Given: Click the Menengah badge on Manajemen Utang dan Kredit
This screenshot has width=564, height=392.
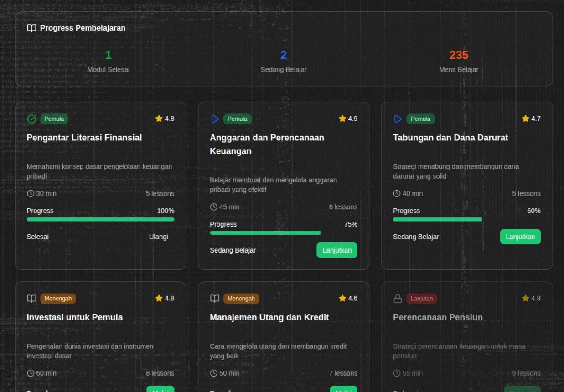Looking at the screenshot, I should pyautogui.click(x=242, y=299).
